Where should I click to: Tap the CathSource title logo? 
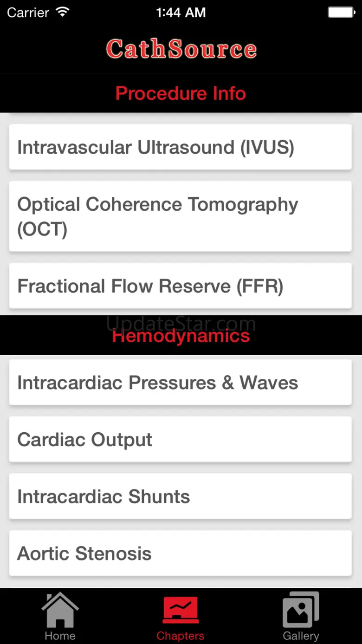tap(181, 49)
